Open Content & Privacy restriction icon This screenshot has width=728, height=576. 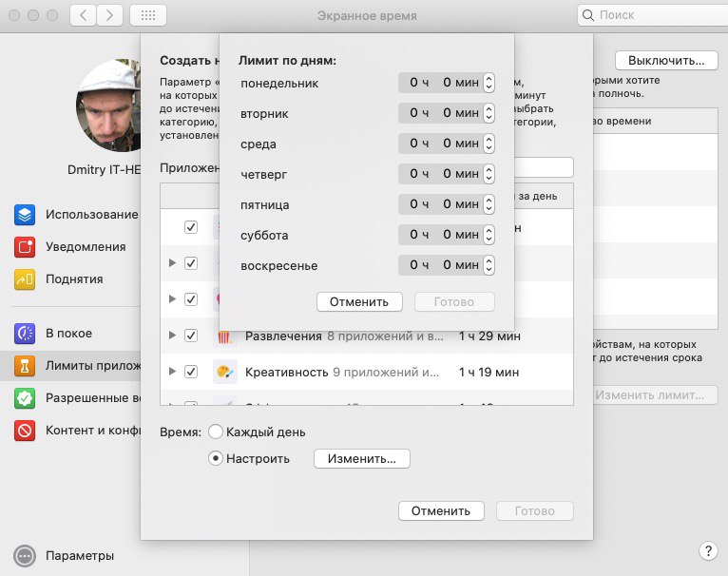coord(25,431)
